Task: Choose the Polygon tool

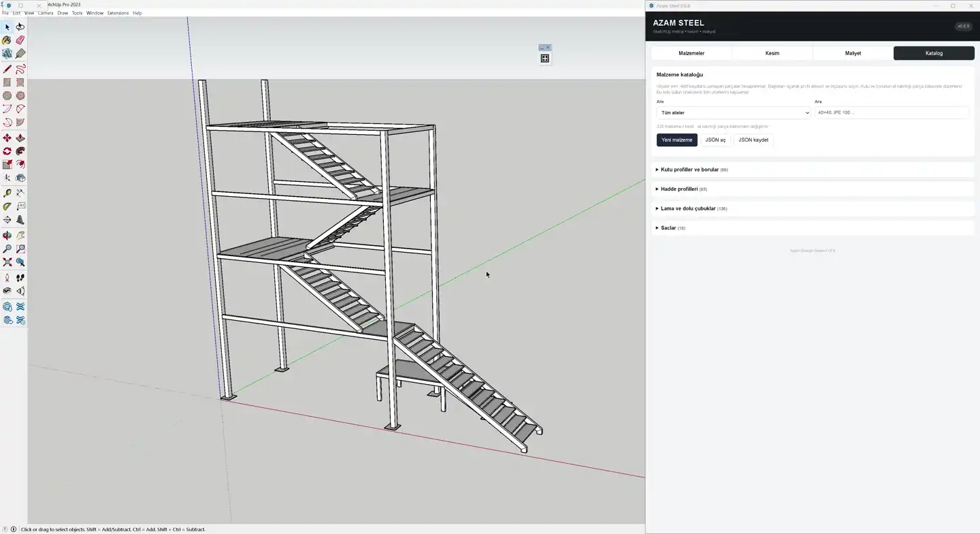Action: tap(20, 96)
